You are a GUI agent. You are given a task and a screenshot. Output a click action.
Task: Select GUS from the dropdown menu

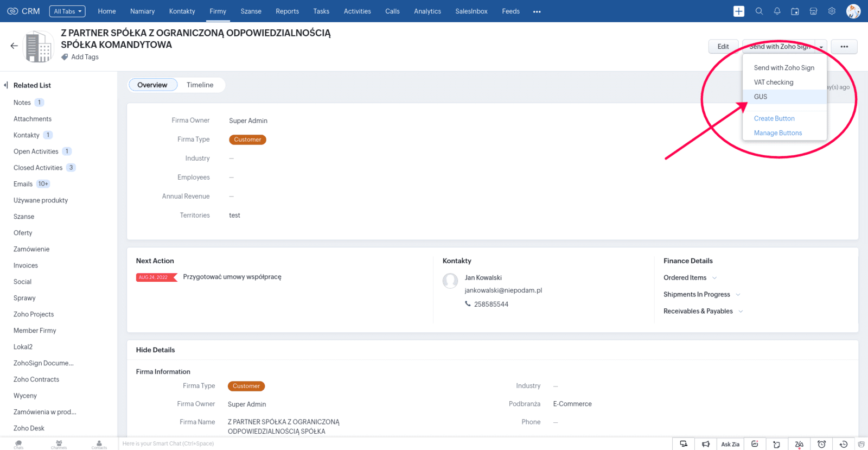click(x=761, y=97)
